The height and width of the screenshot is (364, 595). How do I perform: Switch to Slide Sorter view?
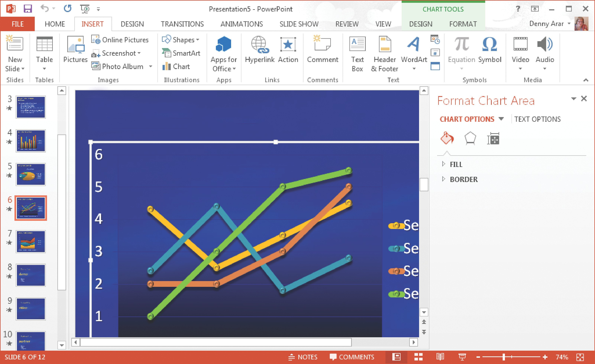point(418,357)
